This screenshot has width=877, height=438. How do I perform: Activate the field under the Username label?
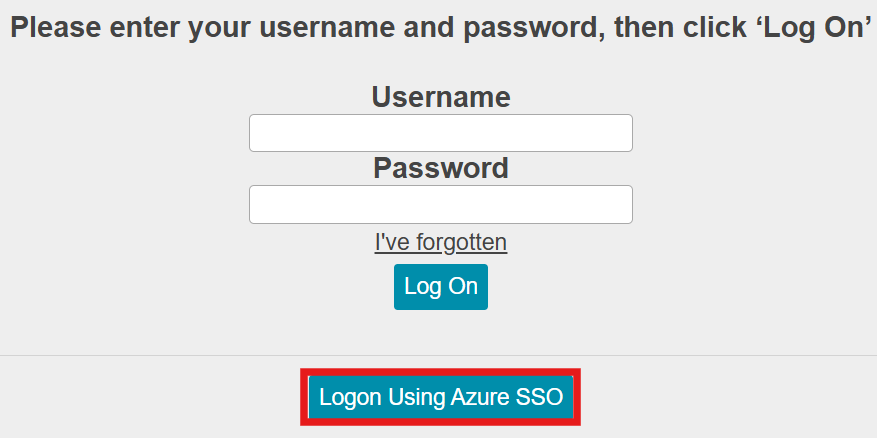(x=441, y=133)
